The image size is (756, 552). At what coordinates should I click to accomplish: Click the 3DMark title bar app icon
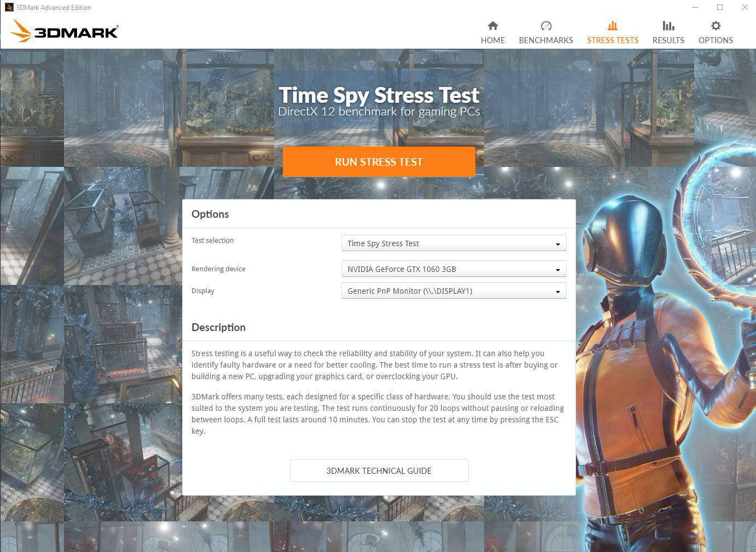point(9,7)
